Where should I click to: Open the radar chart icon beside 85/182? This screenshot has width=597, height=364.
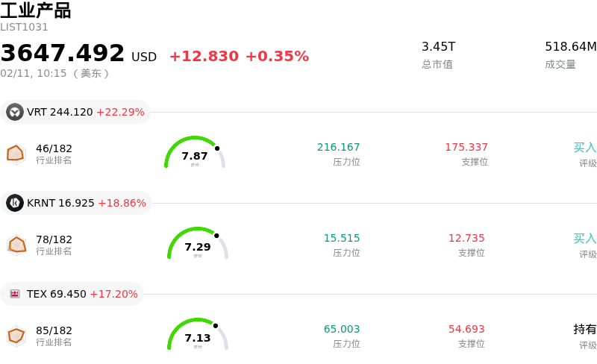[16, 336]
